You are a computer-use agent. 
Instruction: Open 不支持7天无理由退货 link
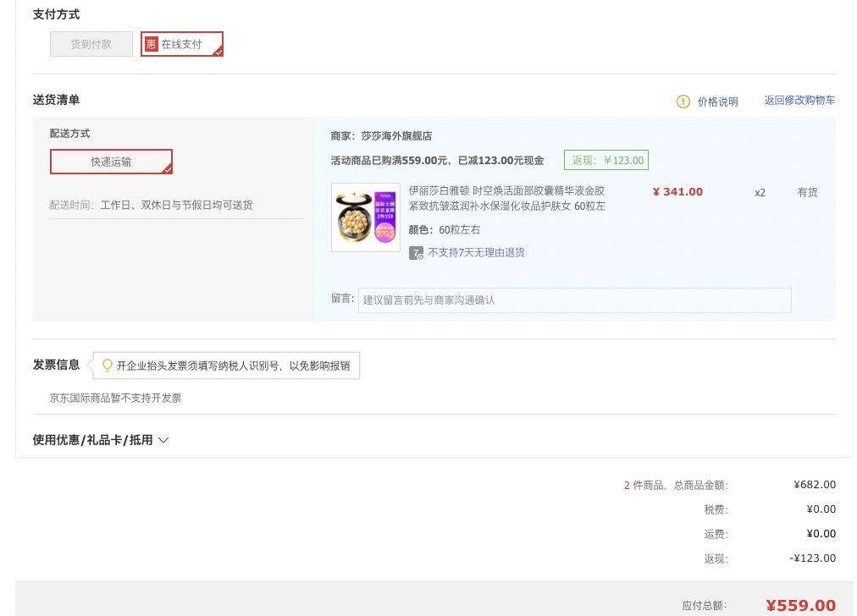click(x=477, y=252)
